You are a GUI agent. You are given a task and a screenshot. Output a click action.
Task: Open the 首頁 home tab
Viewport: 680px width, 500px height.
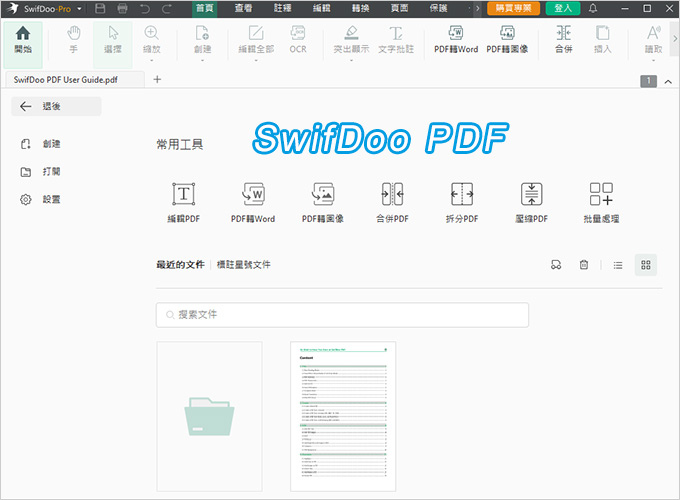click(x=205, y=8)
